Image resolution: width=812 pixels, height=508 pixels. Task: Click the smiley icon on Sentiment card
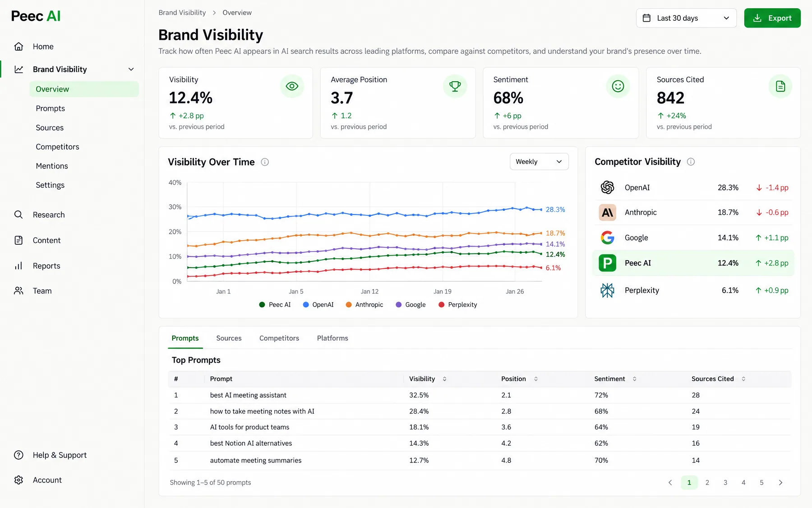(618, 86)
